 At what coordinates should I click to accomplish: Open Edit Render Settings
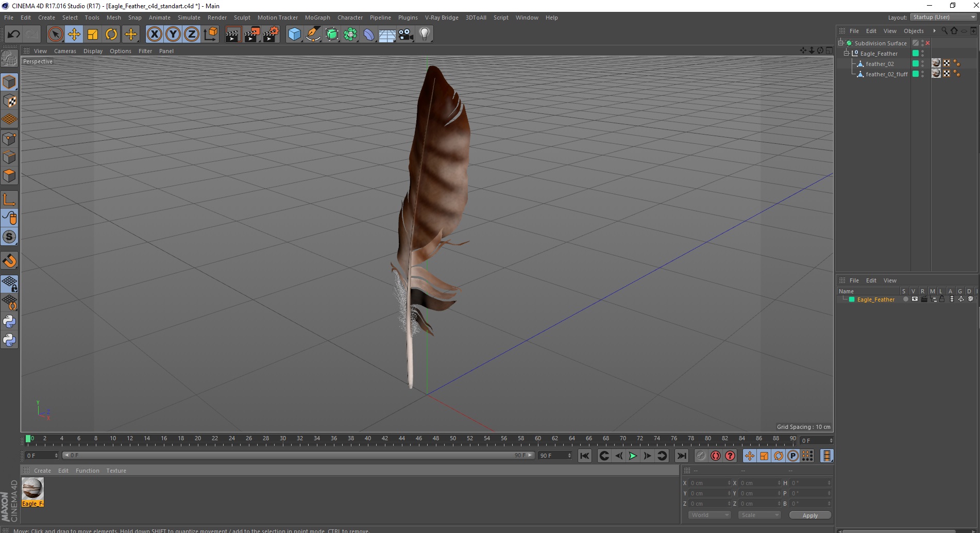pos(271,35)
